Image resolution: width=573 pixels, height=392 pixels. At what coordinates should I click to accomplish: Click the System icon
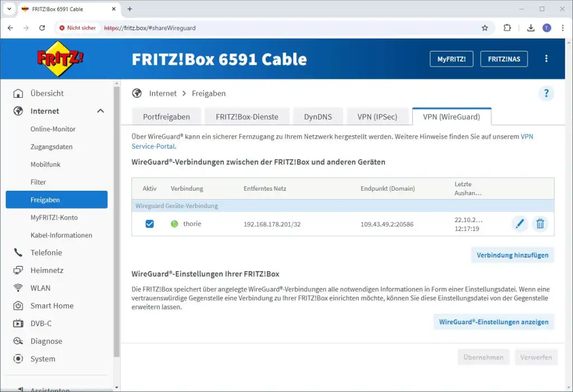18,359
